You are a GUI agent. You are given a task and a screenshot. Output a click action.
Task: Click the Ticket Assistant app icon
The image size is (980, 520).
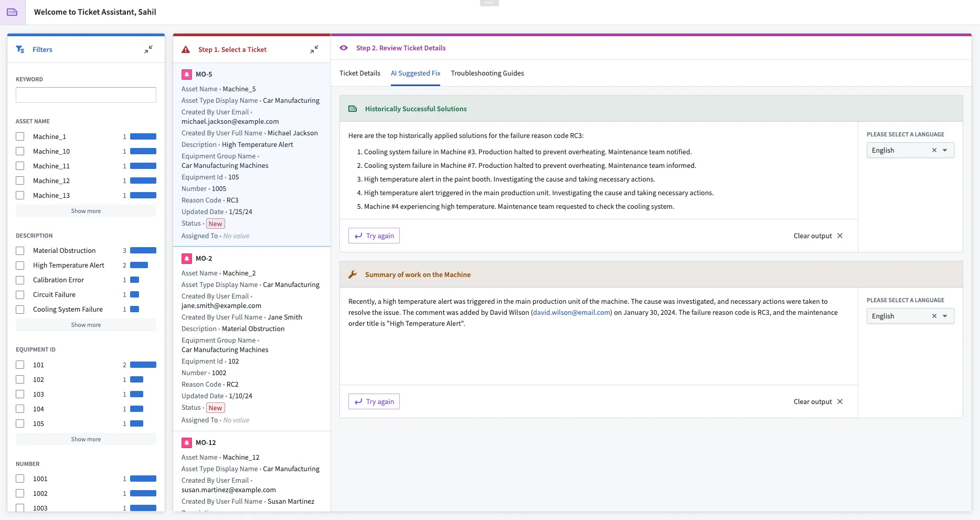(x=12, y=12)
